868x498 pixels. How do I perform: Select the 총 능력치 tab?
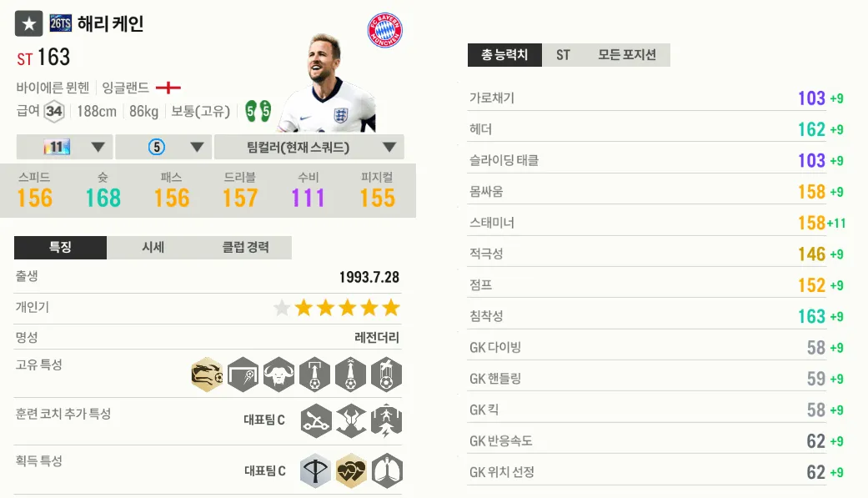click(504, 55)
